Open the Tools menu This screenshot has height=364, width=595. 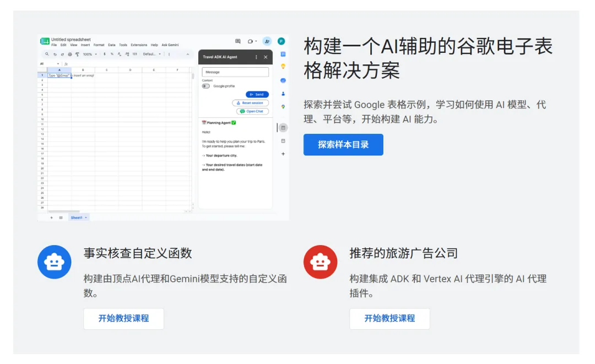pyautogui.click(x=123, y=45)
